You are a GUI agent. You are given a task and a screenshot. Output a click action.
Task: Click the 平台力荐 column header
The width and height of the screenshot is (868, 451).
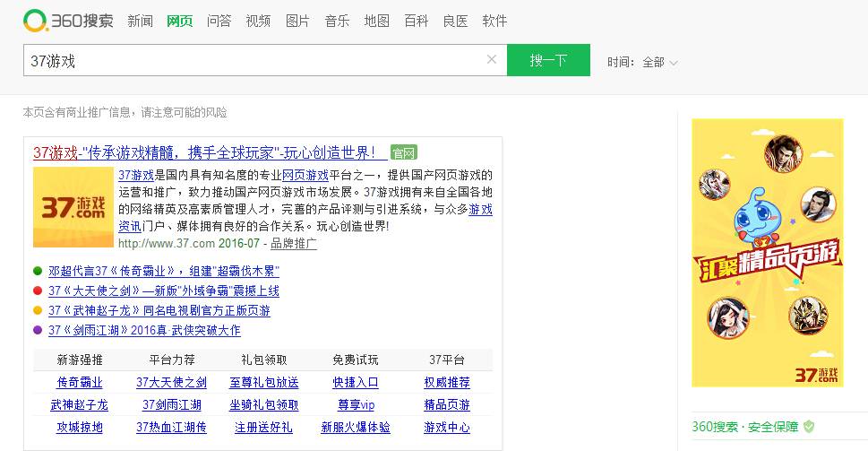click(172, 360)
